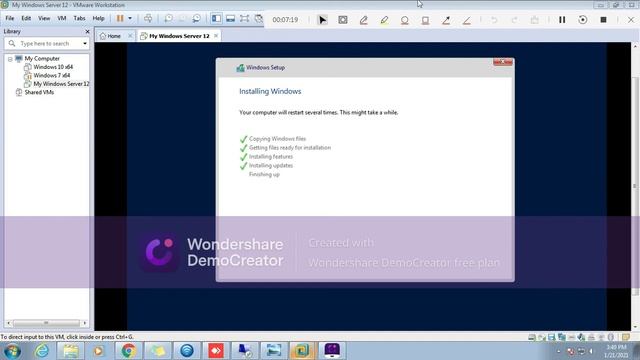Enter full screen mode icon
640x360 pixels.
point(244,18)
